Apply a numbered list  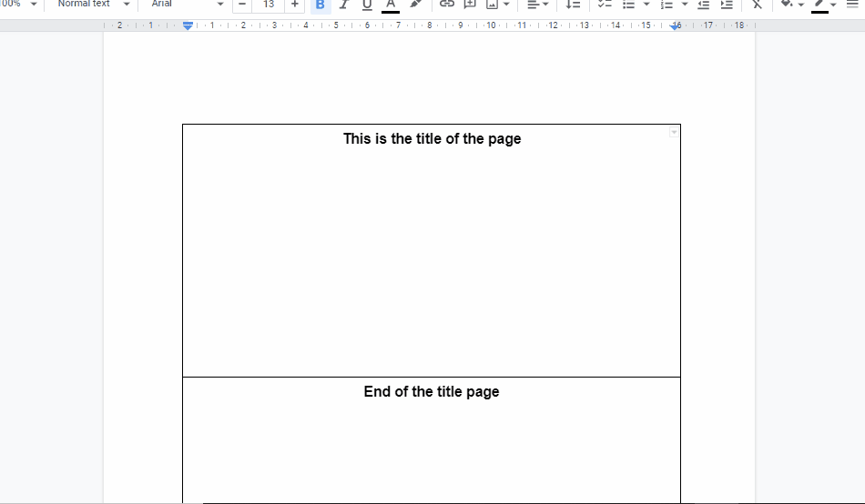(667, 5)
